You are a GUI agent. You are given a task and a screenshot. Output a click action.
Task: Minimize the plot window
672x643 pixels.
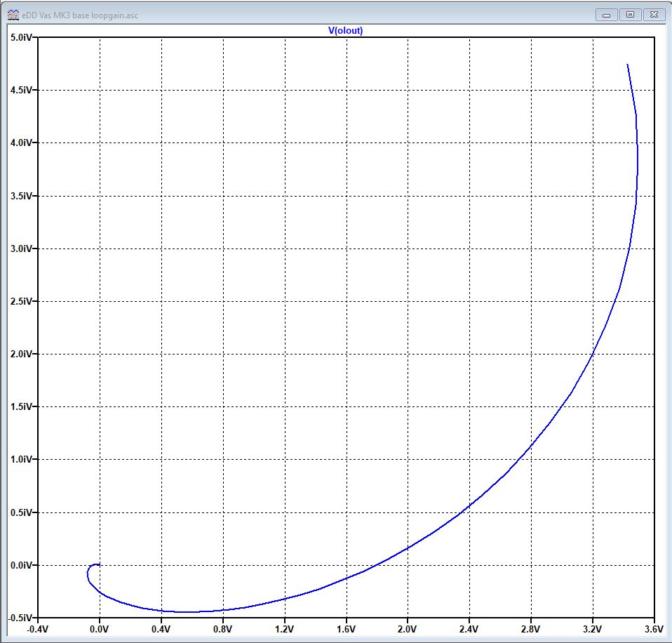point(607,15)
